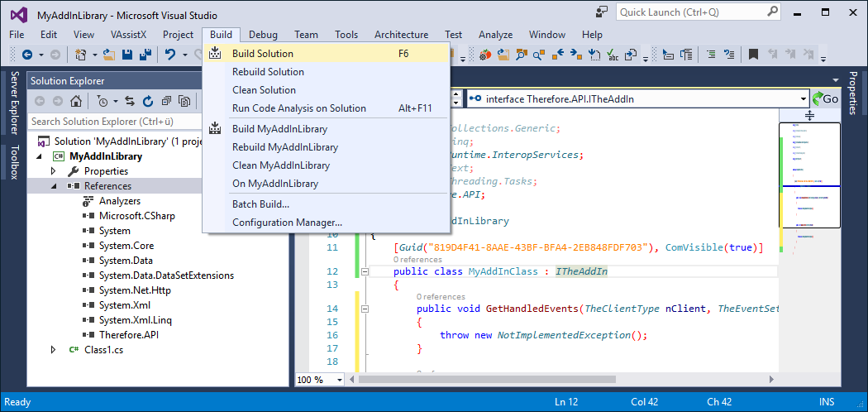Click the Navigate Backward arrow icon
The width and height of the screenshot is (868, 412).
click(x=26, y=55)
